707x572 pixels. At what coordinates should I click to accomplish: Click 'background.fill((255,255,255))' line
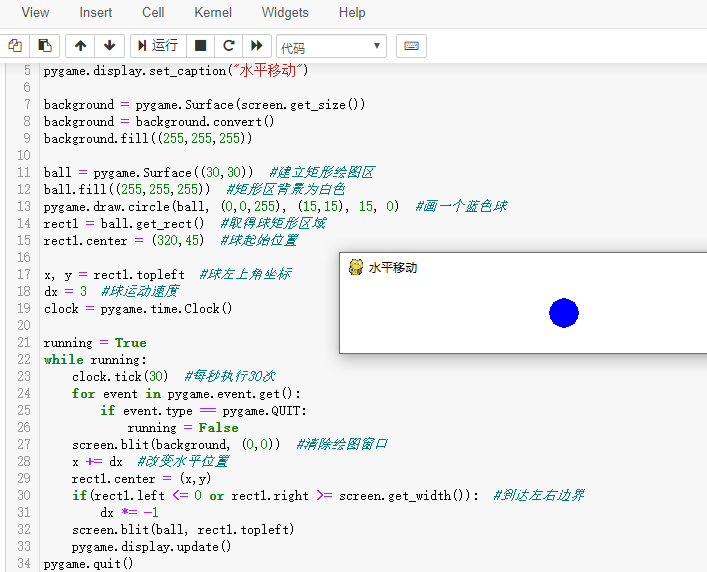point(148,138)
